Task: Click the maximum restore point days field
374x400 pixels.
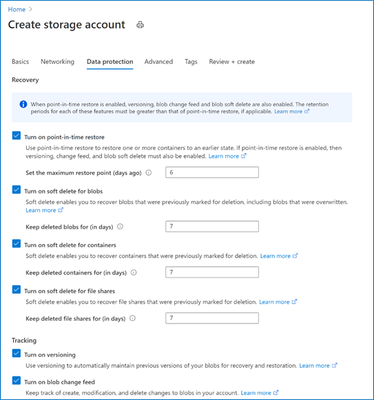Action: coord(212,172)
